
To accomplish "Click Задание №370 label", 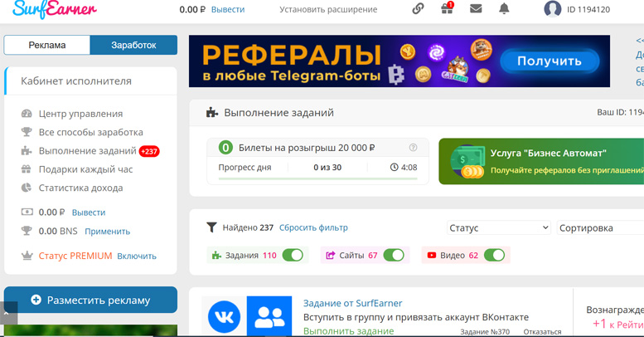I will pos(485,332).
